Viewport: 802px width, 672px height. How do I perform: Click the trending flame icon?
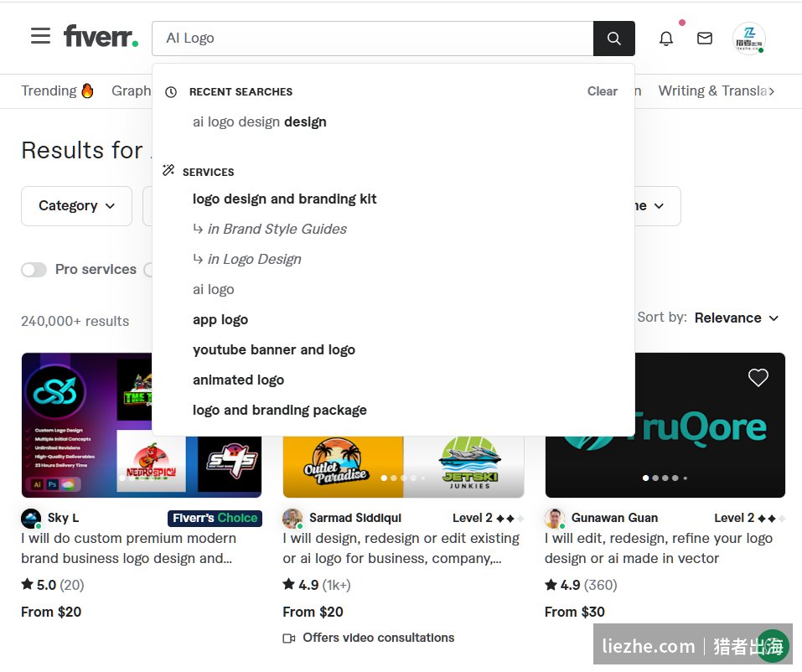click(x=87, y=90)
